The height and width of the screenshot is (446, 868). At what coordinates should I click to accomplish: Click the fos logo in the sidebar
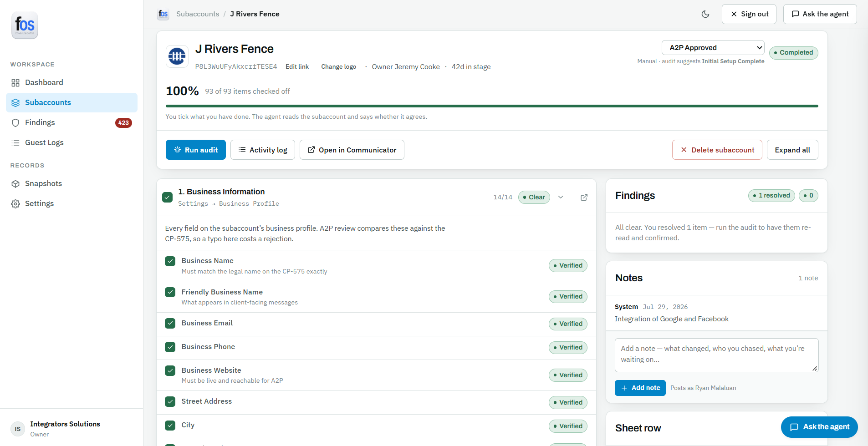pyautogui.click(x=25, y=25)
